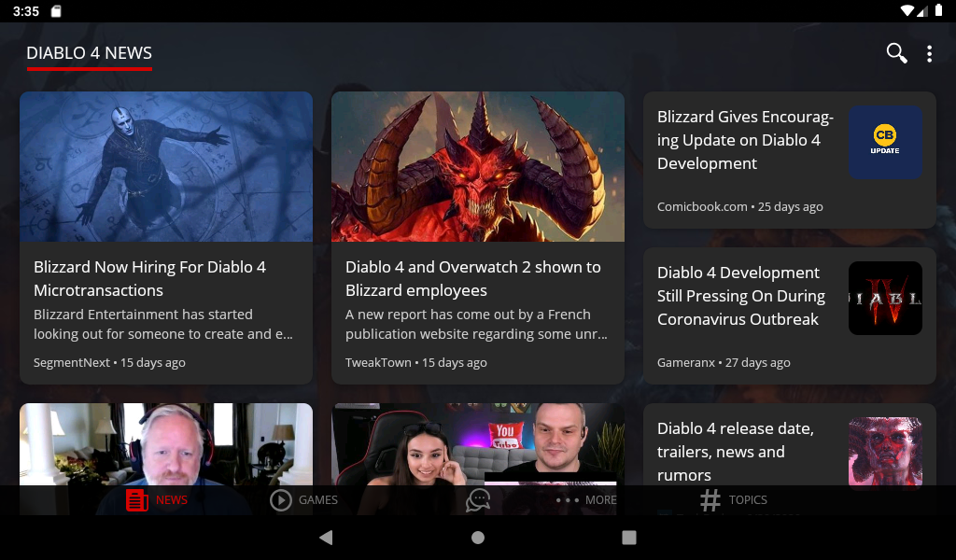Screen dimensions: 956x560
Task: Open Development Still Pressing On article
Action: click(741, 296)
